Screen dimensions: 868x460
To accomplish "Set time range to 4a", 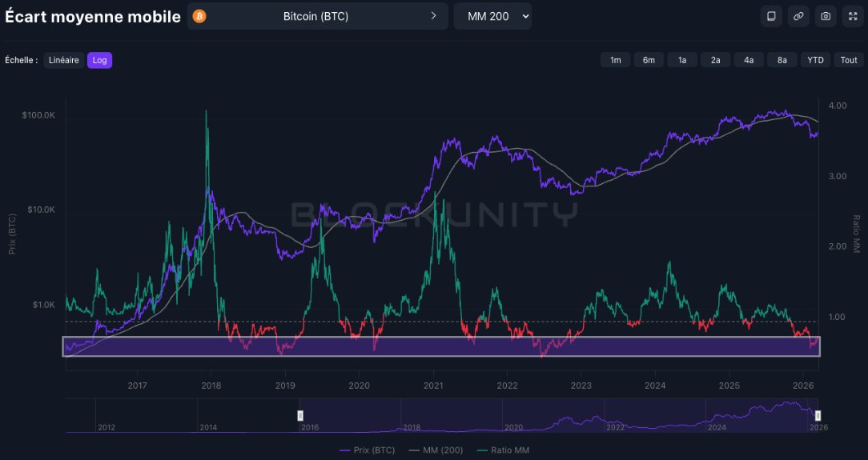I will [x=749, y=60].
